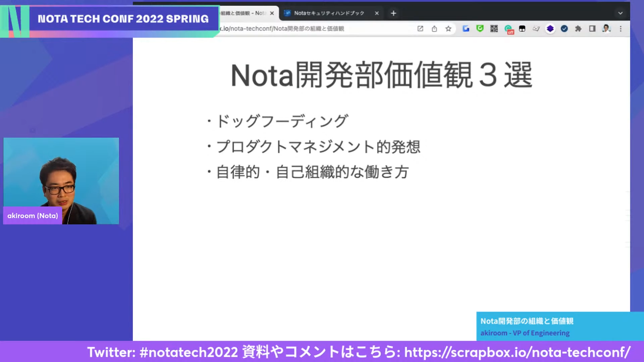Screen dimensions: 644x362
Task: Open the blue Gyazo-style extension icon
Action: point(466,29)
